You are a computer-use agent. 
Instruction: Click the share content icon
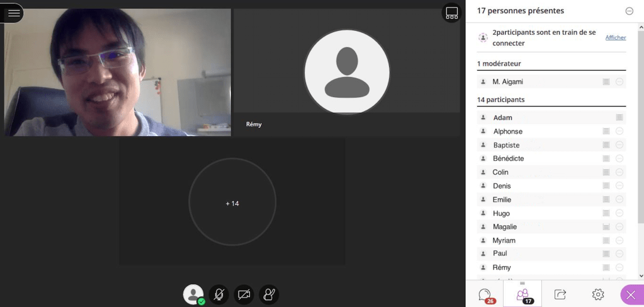[x=560, y=294]
